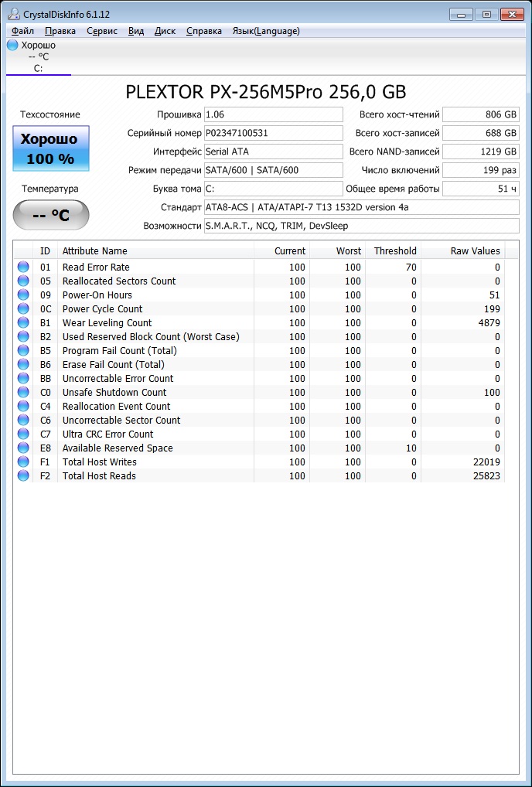
Task: Open the Язык(Language) menu
Action: (266, 31)
